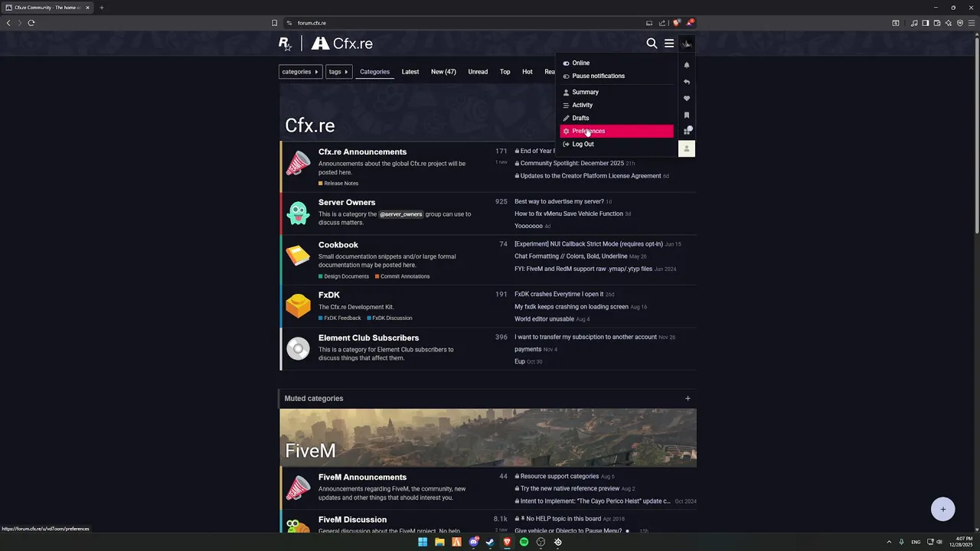Click the user avatar in forum header

[x=687, y=44]
